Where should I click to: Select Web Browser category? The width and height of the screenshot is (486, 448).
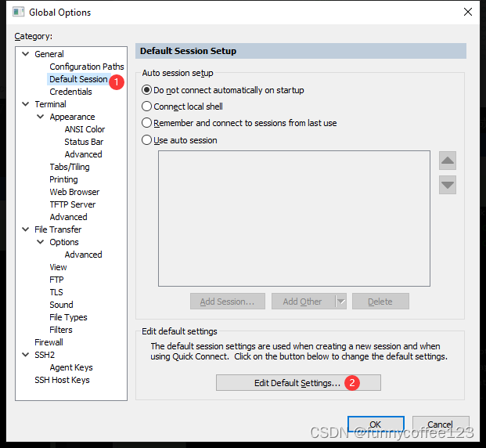point(74,192)
